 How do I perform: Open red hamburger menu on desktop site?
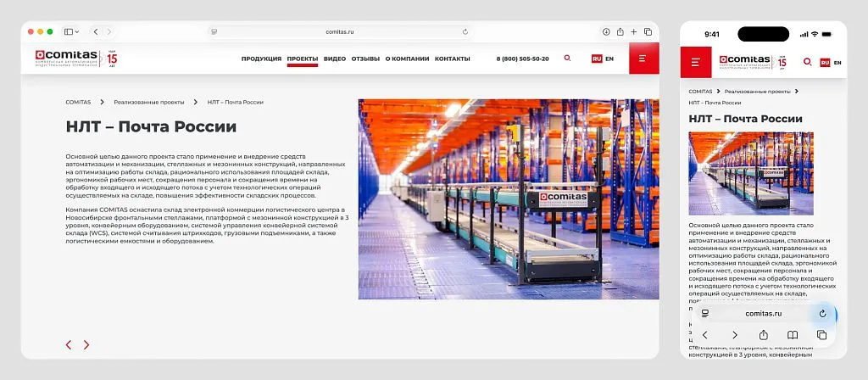click(644, 59)
